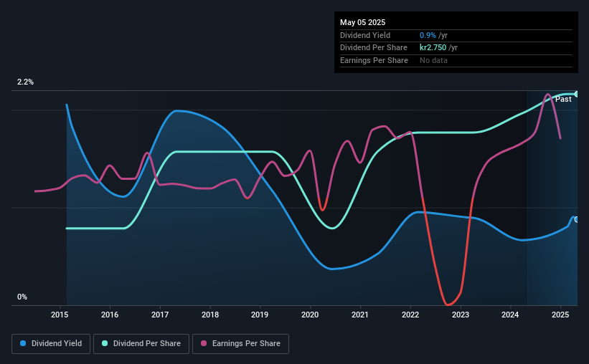Click the 2023 x-axis label
Screen dimensions: 589x364
click(x=461, y=315)
